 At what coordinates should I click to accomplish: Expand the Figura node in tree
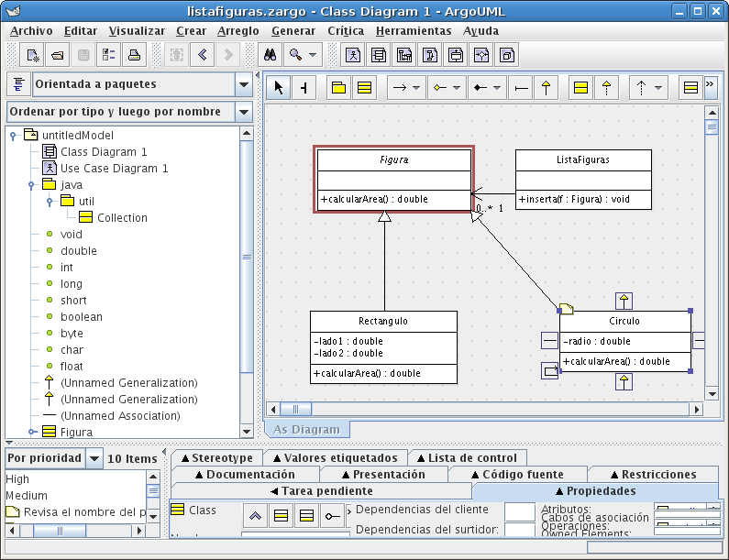(31, 432)
